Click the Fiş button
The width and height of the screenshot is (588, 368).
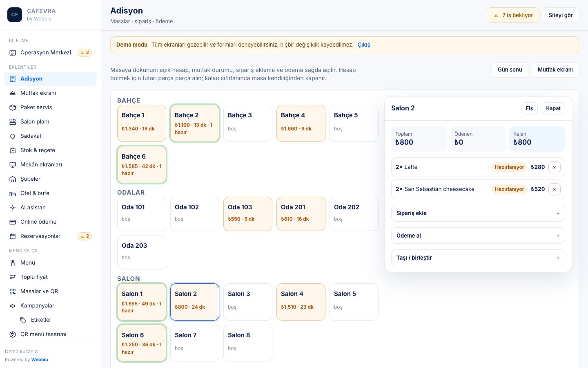pos(529,108)
